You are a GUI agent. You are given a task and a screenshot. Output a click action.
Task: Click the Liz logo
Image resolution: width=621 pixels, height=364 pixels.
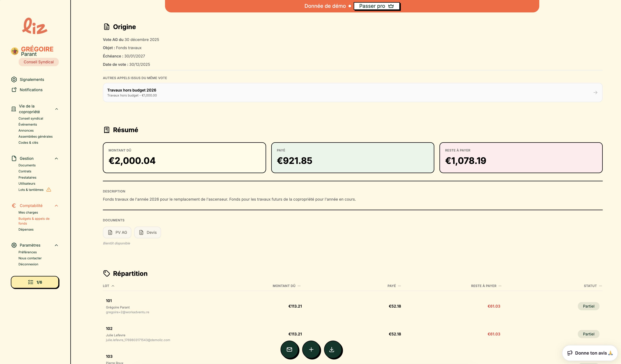pos(35,26)
